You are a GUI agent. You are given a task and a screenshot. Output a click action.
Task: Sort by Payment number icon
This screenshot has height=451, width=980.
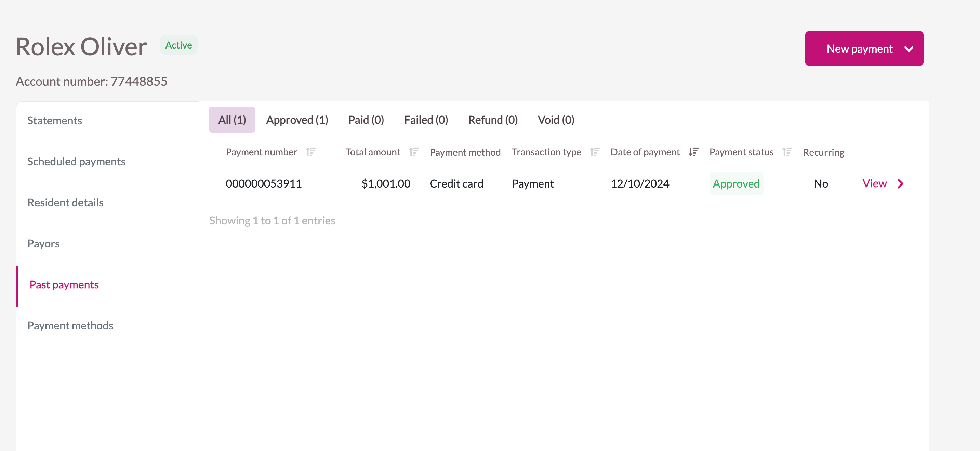click(x=311, y=152)
